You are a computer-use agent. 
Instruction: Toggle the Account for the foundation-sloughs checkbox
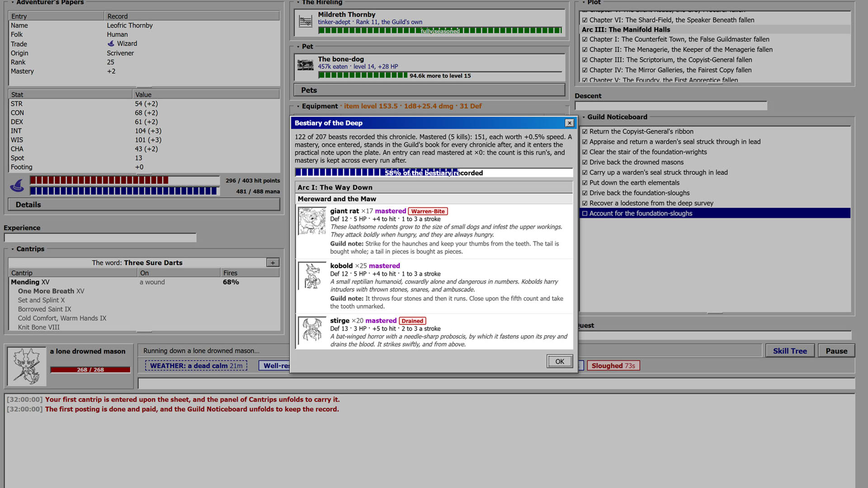[585, 213]
